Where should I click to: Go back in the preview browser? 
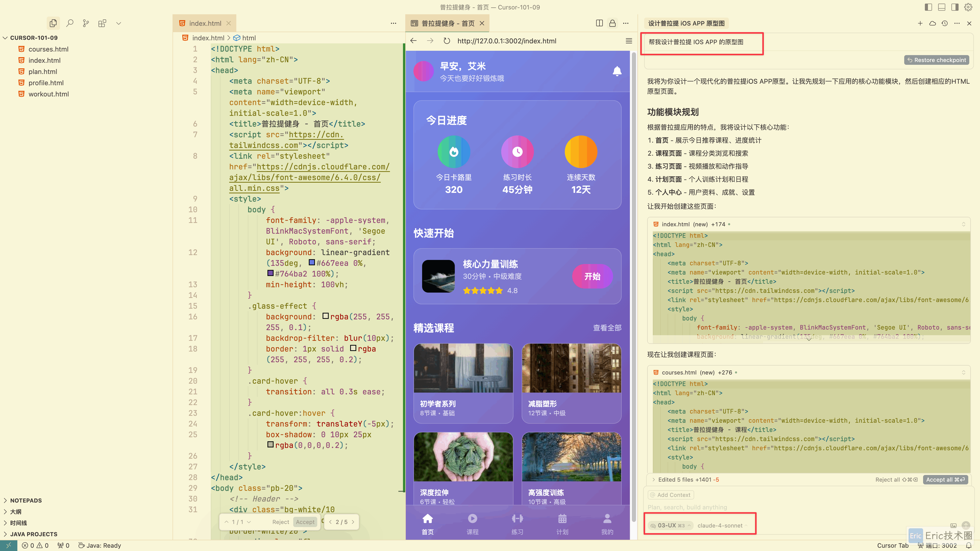coord(413,41)
